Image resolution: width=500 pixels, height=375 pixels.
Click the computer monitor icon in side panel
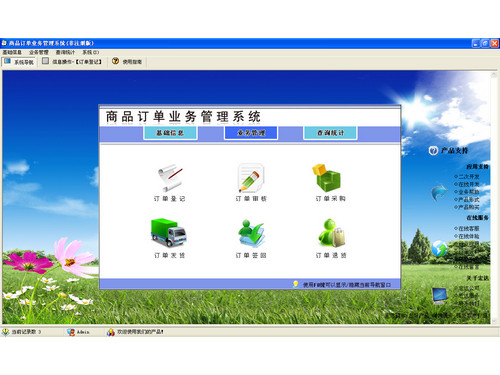(x=440, y=296)
